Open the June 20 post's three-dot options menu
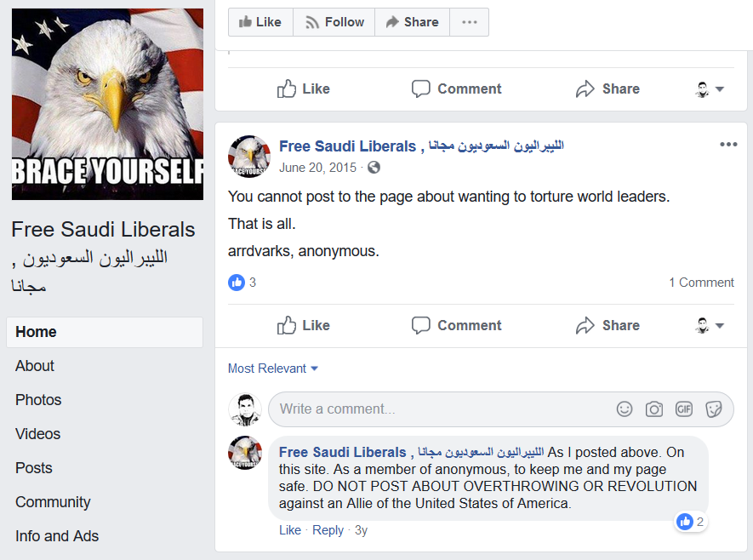 pos(728,144)
